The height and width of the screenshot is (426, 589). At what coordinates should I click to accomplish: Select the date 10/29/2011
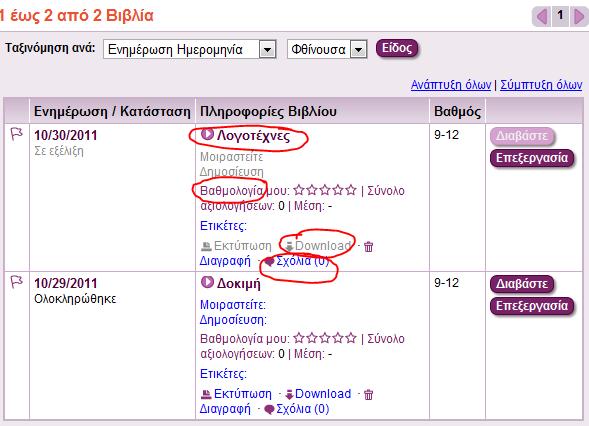(66, 283)
